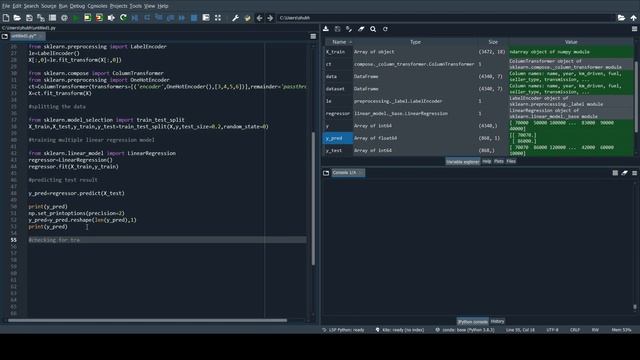This screenshot has height=360, width=640.
Task: Select the y_pred variable row
Action: tap(479, 138)
